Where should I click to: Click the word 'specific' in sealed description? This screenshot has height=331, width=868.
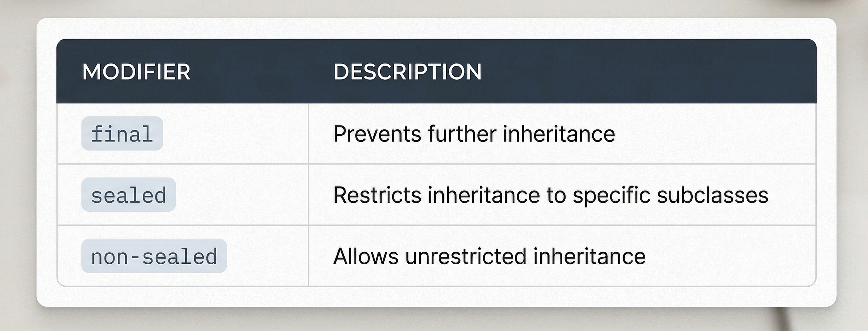611,195
